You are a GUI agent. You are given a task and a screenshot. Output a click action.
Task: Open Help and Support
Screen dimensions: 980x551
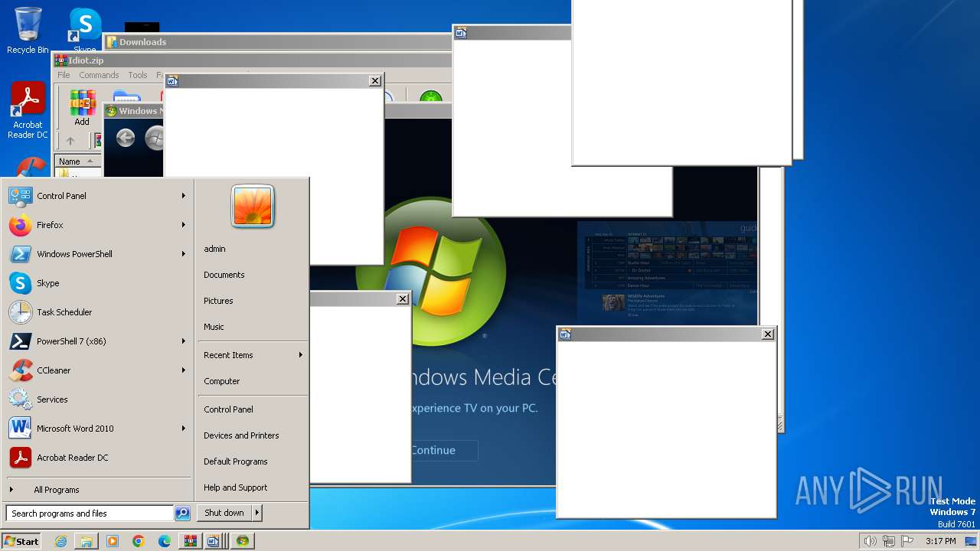pyautogui.click(x=253, y=487)
